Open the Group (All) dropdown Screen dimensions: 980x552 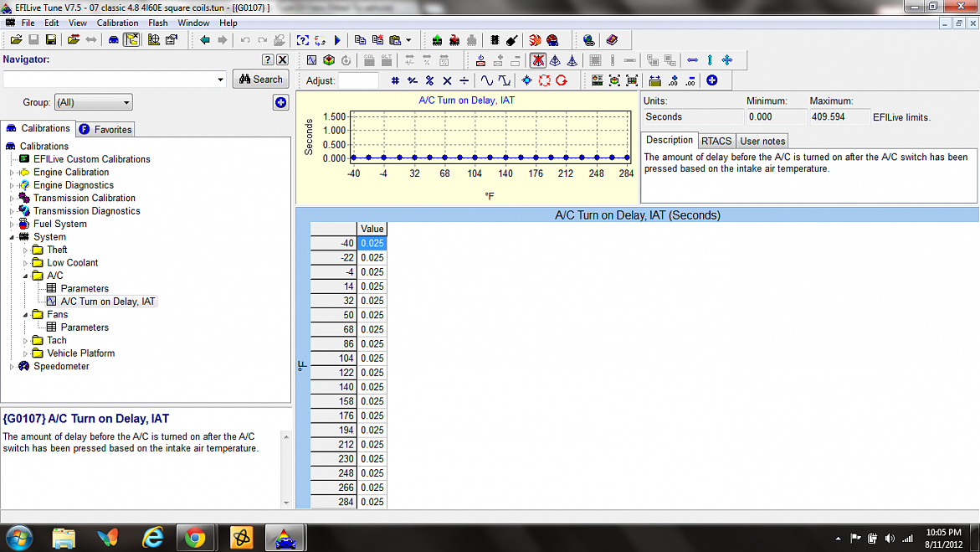[x=94, y=102]
